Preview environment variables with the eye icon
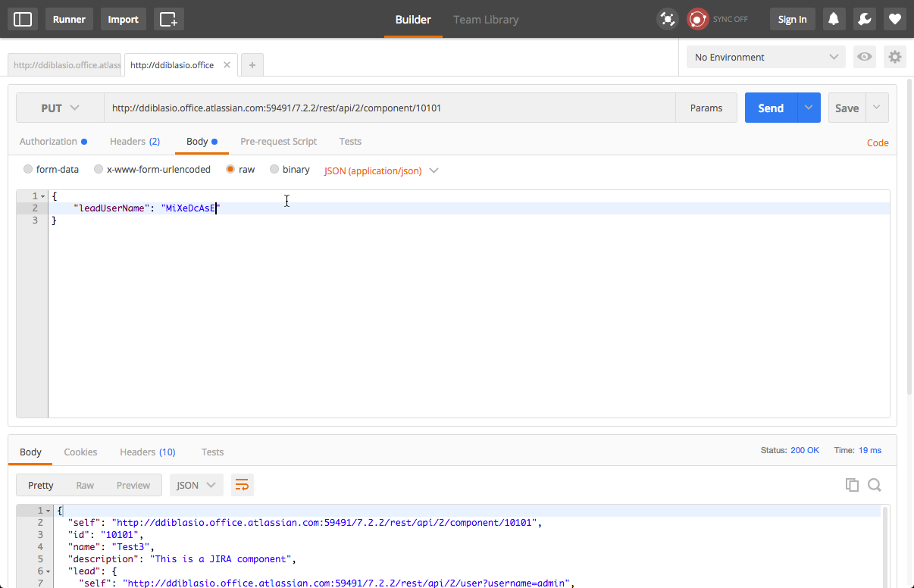The width and height of the screenshot is (914, 588). tap(864, 57)
